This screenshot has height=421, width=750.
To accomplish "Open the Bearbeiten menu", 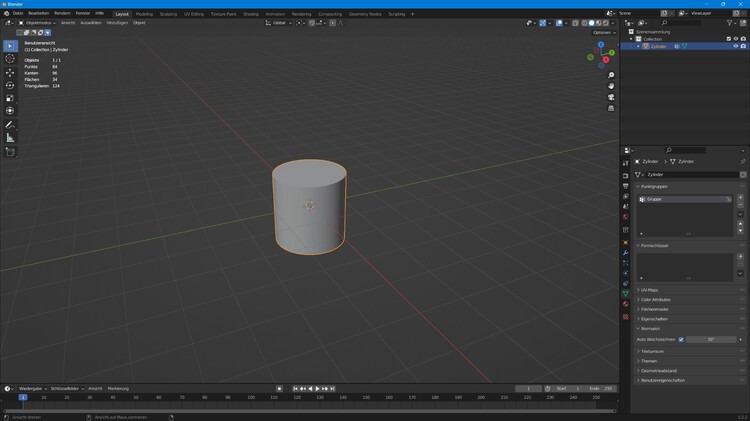I will coord(38,13).
